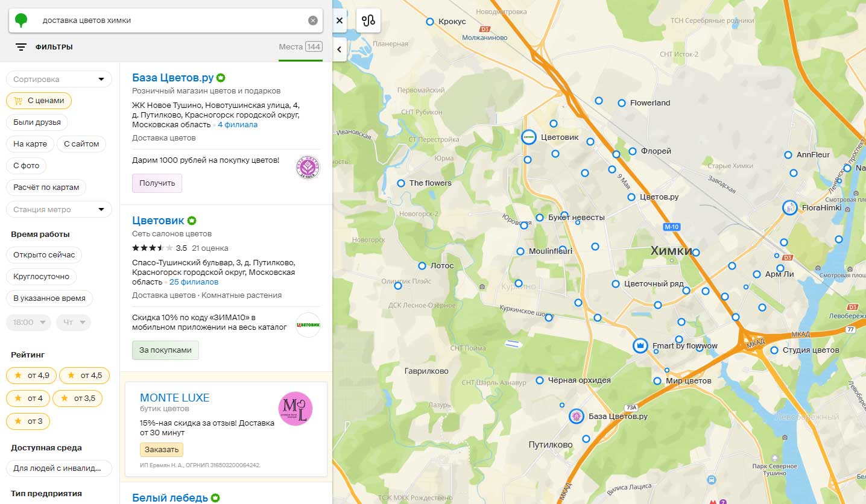Select the Fmart by flowwow map marker

pos(640,346)
